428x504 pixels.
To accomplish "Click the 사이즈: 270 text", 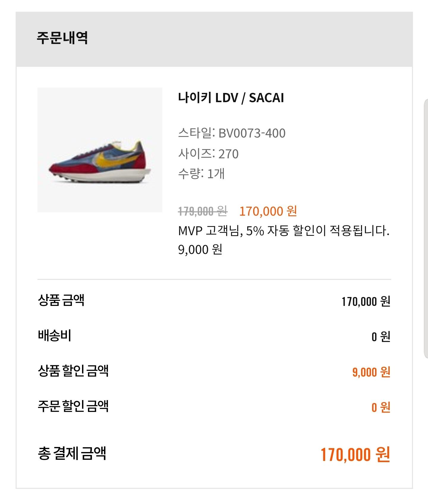I will click(x=208, y=154).
